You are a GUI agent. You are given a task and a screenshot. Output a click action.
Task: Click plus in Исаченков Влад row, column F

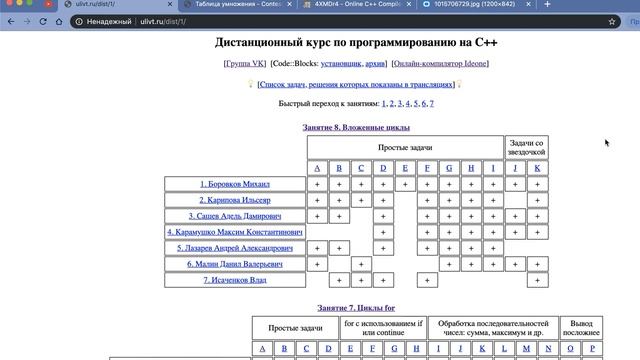click(x=427, y=280)
